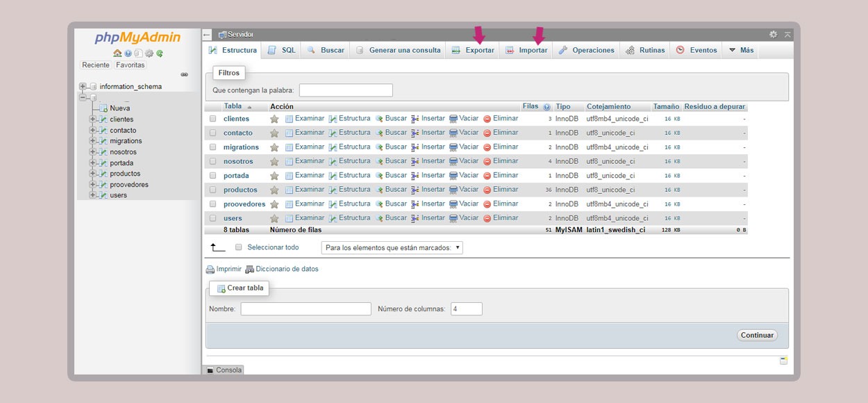The width and height of the screenshot is (868, 403).
Task: Collapse the current database tree node
Action: [x=83, y=97]
